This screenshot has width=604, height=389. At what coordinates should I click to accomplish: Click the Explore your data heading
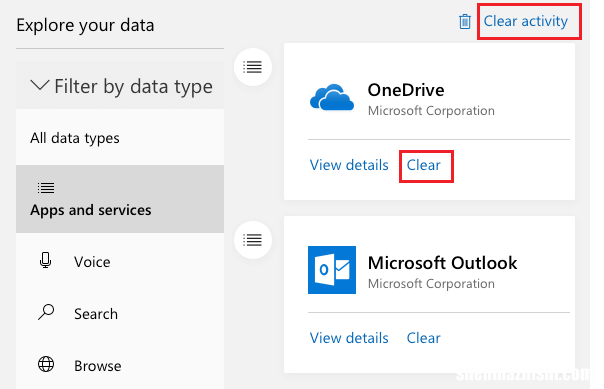coord(85,26)
